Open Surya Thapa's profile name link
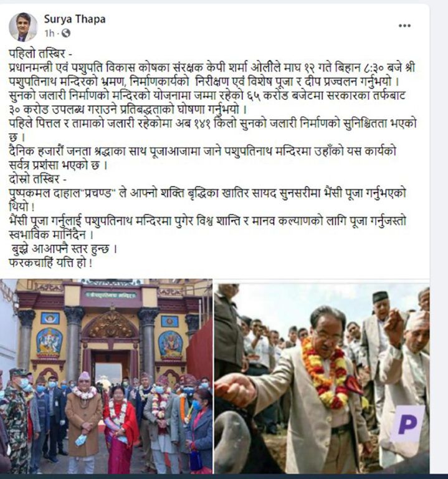The width and height of the screenshot is (448, 479). pos(75,19)
